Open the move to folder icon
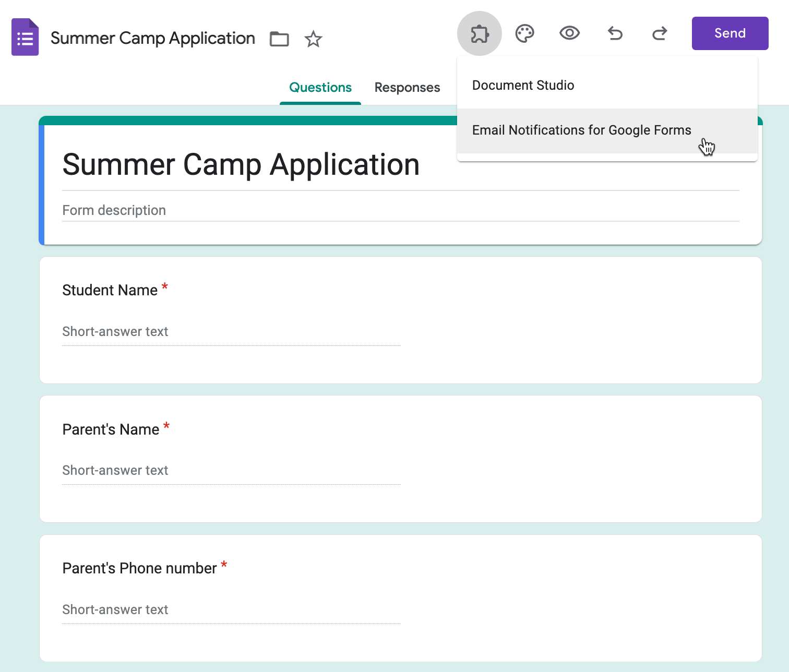Viewport: 789px width, 672px height. click(x=279, y=39)
